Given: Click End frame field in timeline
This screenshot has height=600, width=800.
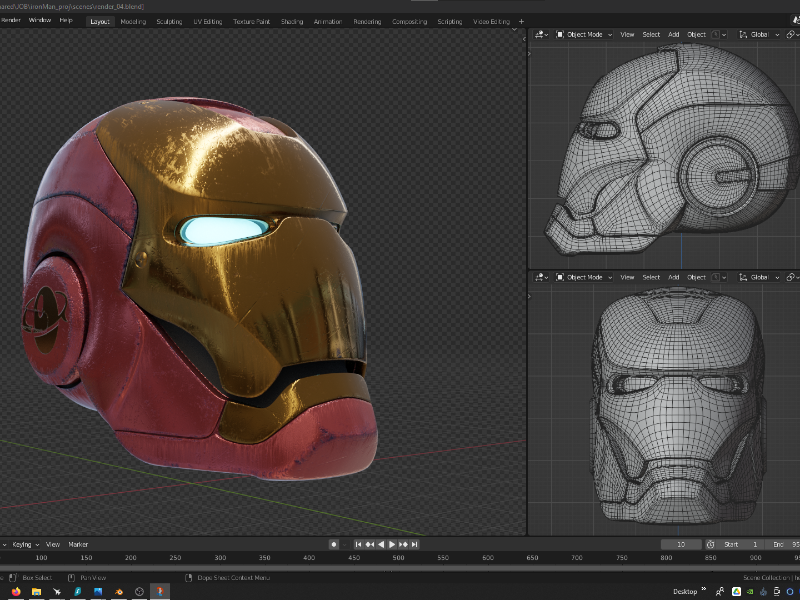Looking at the screenshot, I should point(783,544).
